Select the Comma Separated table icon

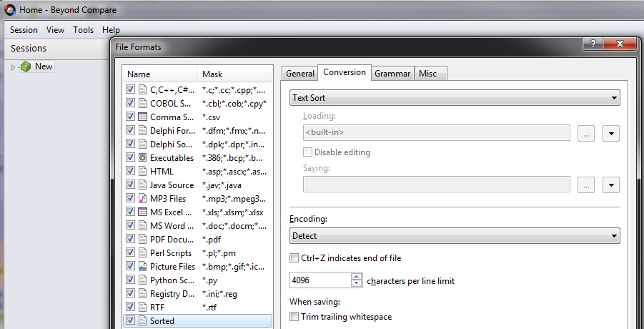[143, 117]
